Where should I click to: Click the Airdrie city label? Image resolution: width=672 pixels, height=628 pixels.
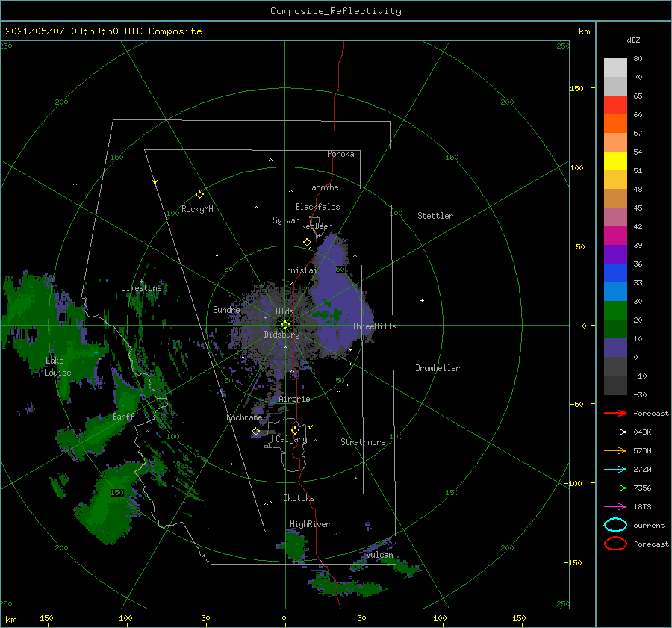pos(294,399)
